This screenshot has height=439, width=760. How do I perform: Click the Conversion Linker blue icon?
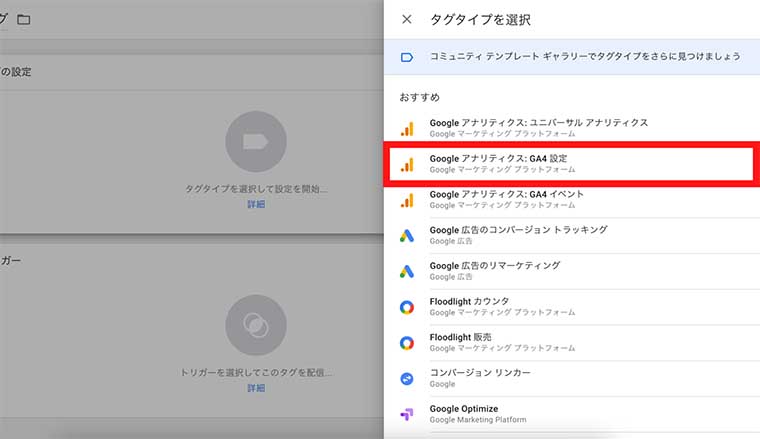tap(407, 379)
